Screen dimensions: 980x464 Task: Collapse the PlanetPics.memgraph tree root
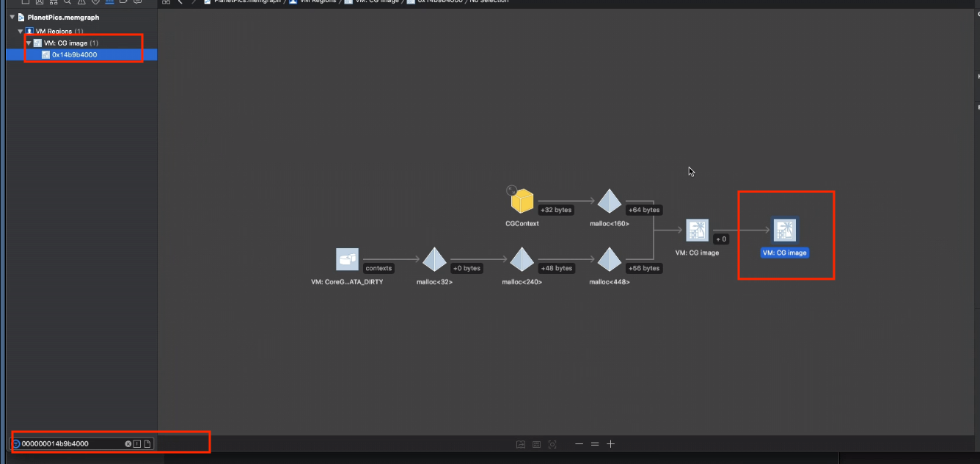[12, 17]
